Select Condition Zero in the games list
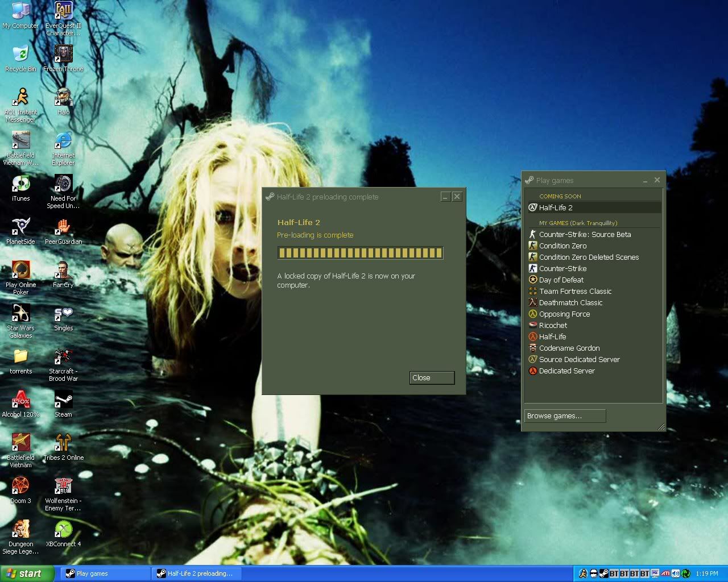The width and height of the screenshot is (728, 582). point(594,246)
